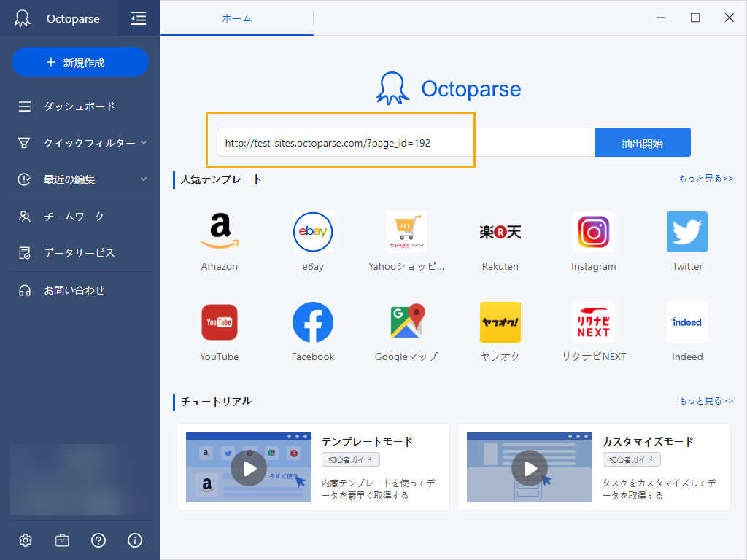Open settings via the gear icon

pyautogui.click(x=26, y=540)
